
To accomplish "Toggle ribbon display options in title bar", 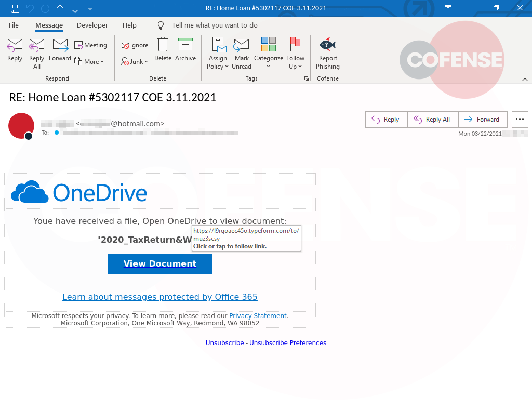I will (448, 8).
